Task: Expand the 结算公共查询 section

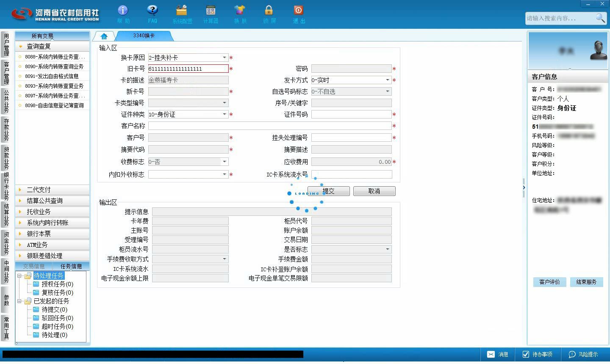Action: (53, 201)
